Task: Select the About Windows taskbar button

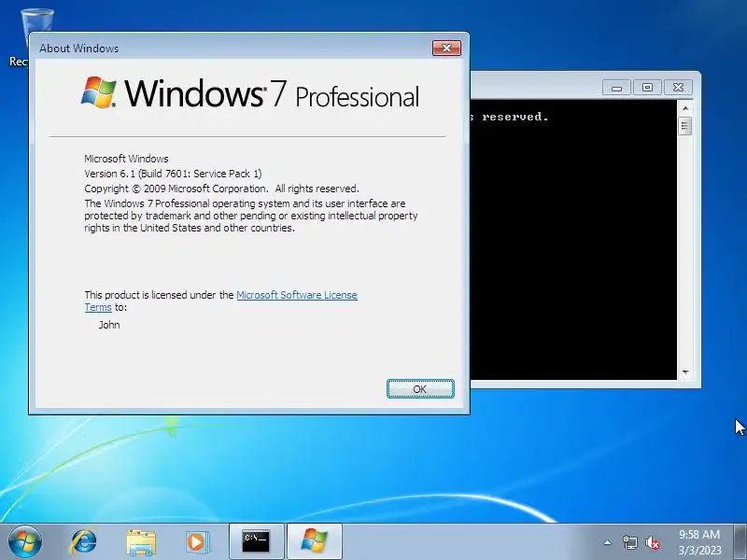Action: pos(315,542)
